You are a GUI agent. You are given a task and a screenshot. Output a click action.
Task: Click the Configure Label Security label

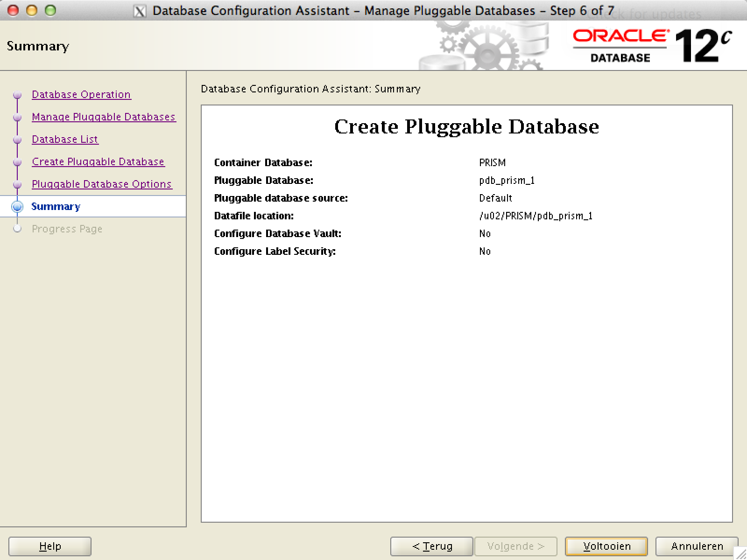275,252
